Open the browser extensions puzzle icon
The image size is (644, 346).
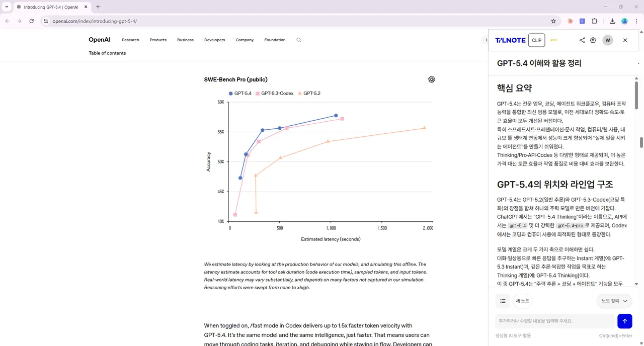(595, 21)
